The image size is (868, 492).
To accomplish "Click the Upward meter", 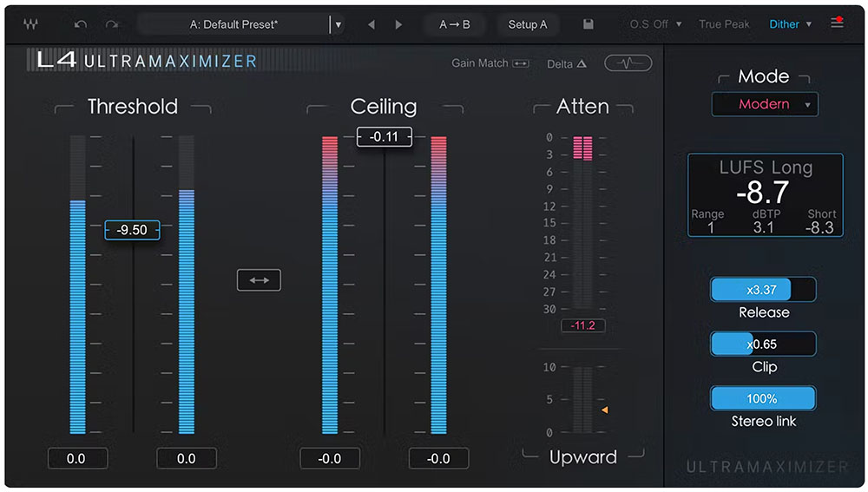I will 582,399.
